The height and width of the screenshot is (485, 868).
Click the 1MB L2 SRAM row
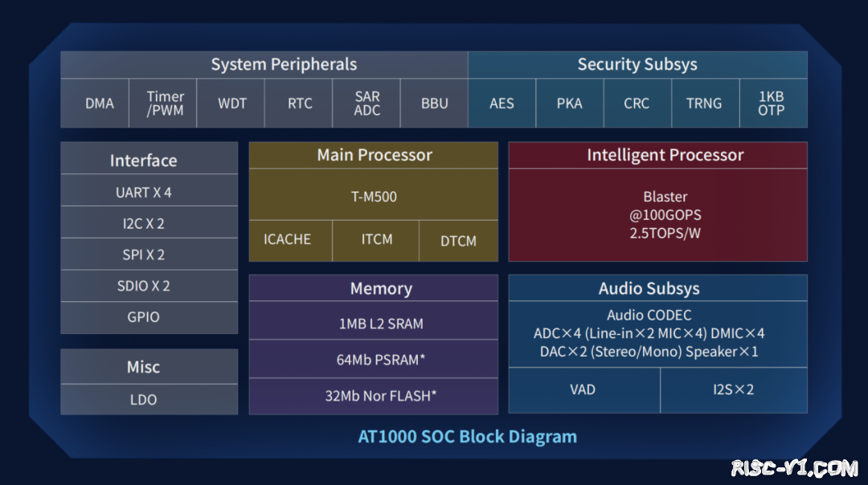[373, 324]
